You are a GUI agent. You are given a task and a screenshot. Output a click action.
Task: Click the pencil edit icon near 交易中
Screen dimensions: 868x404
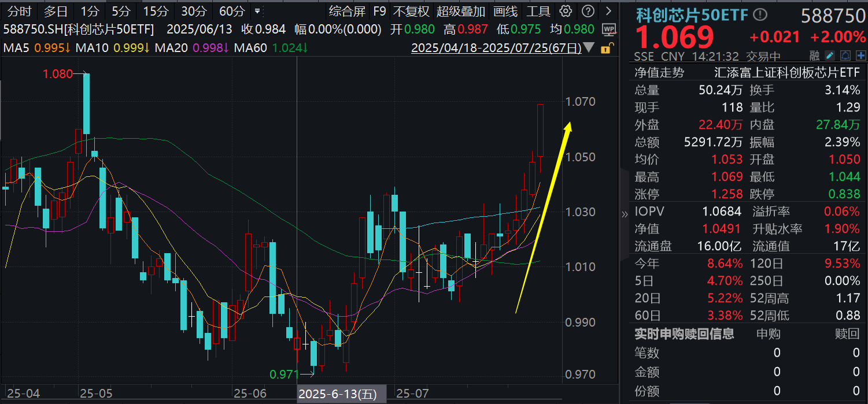(x=830, y=55)
